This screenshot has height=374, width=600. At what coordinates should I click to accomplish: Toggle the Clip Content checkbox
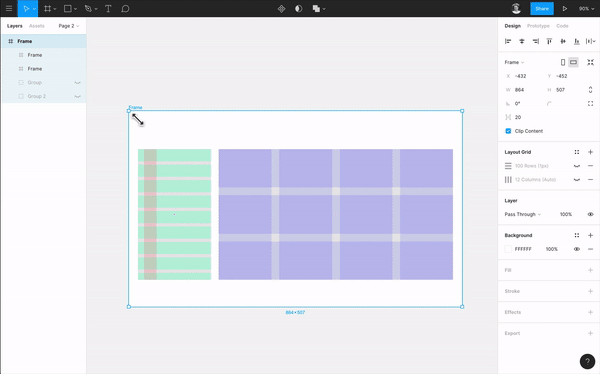pos(508,131)
